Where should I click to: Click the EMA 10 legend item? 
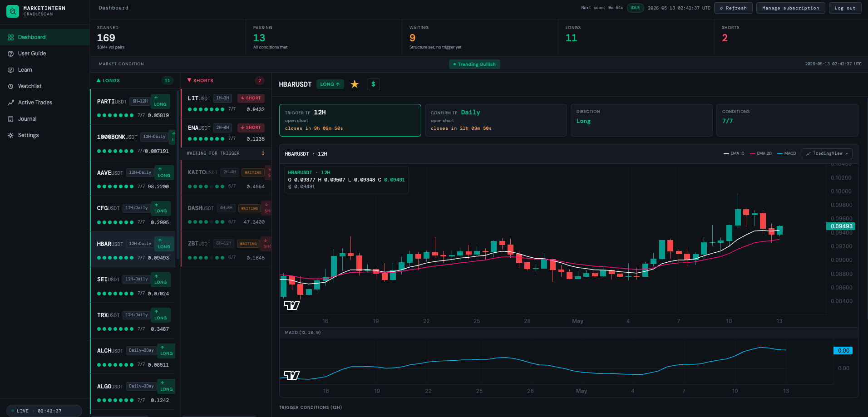[734, 153]
